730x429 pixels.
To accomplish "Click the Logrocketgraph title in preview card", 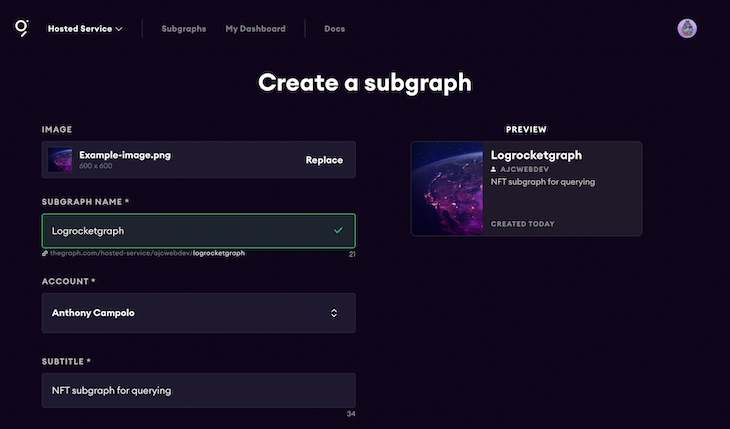I will pyautogui.click(x=536, y=155).
